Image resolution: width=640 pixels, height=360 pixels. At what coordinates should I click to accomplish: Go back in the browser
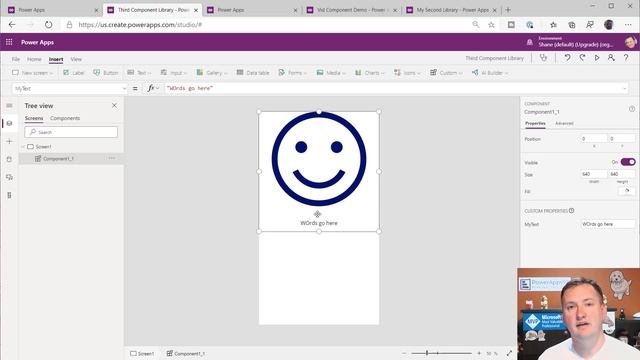pyautogui.click(x=12, y=25)
